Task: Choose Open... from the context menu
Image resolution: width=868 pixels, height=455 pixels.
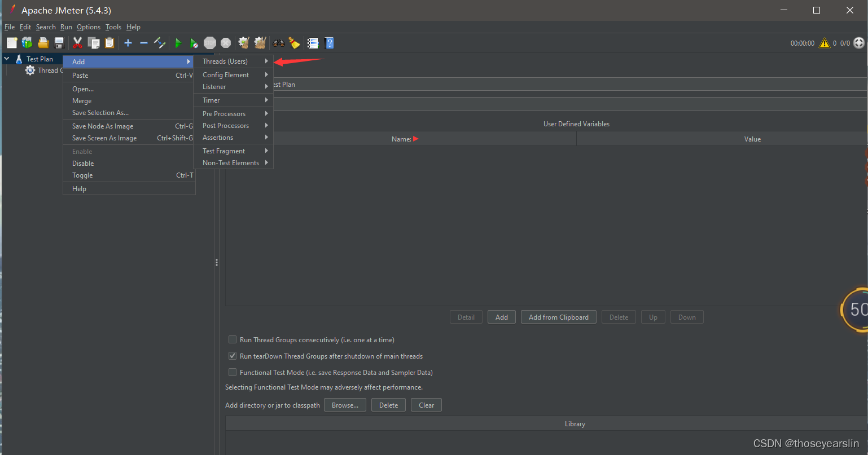Action: (129, 89)
